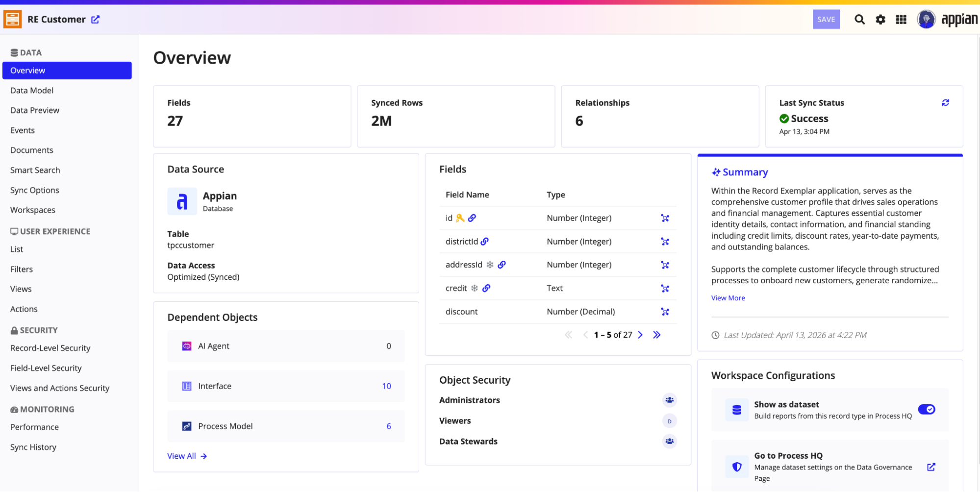Click the search magnifier icon
Viewport: 980px width, 492px height.
pos(859,19)
